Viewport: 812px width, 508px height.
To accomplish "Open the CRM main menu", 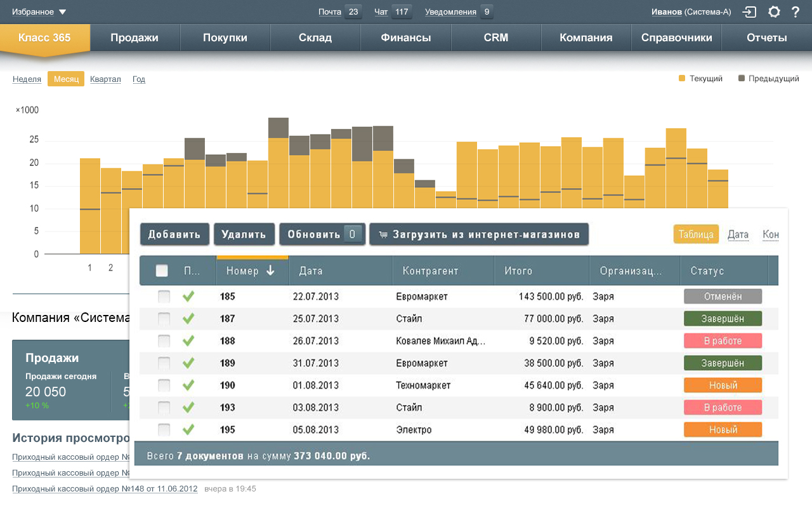I will click(x=496, y=37).
